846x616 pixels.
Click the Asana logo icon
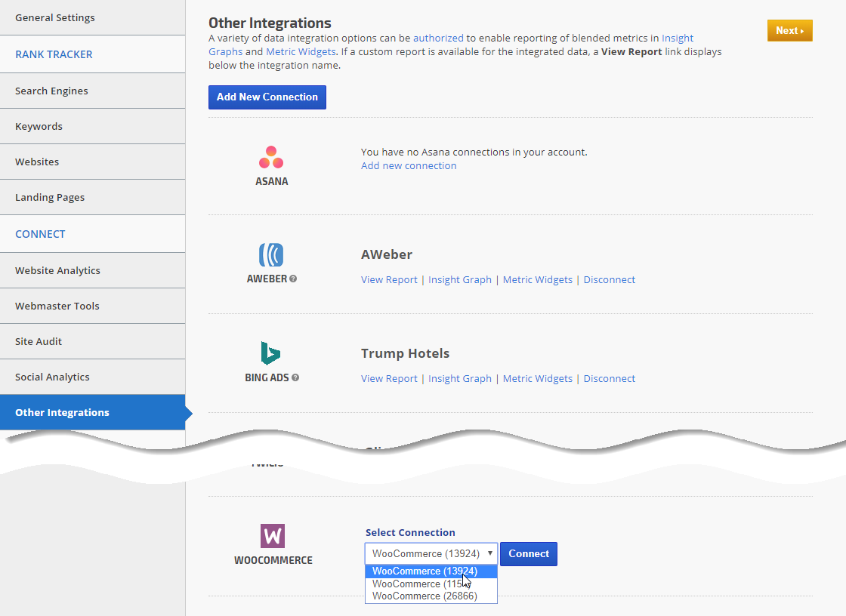[271, 158]
